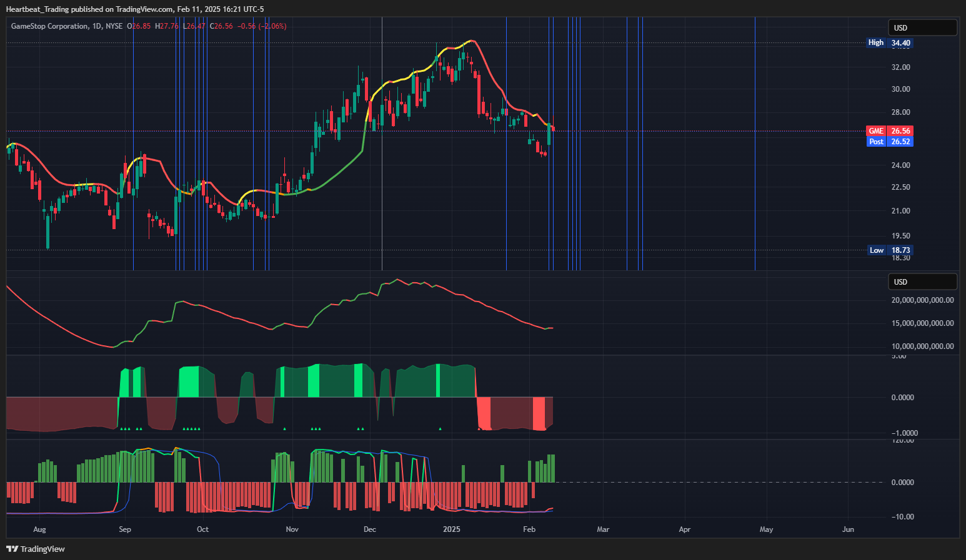Click the 32.00 price axis label
The width and height of the screenshot is (966, 560).
pos(900,67)
